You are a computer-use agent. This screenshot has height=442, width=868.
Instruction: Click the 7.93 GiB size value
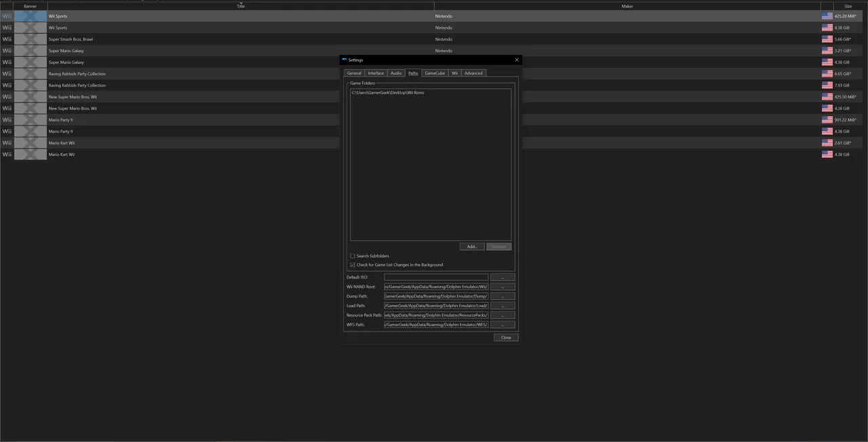point(842,85)
